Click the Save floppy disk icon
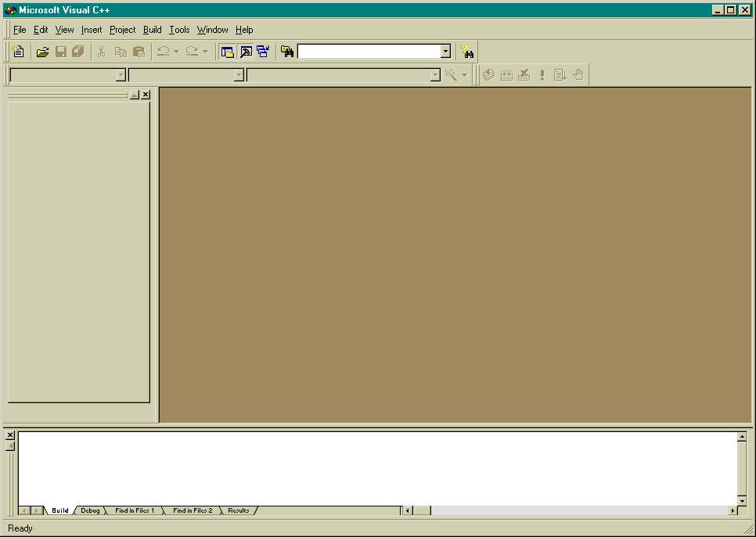The height and width of the screenshot is (537, 756). pos(61,52)
